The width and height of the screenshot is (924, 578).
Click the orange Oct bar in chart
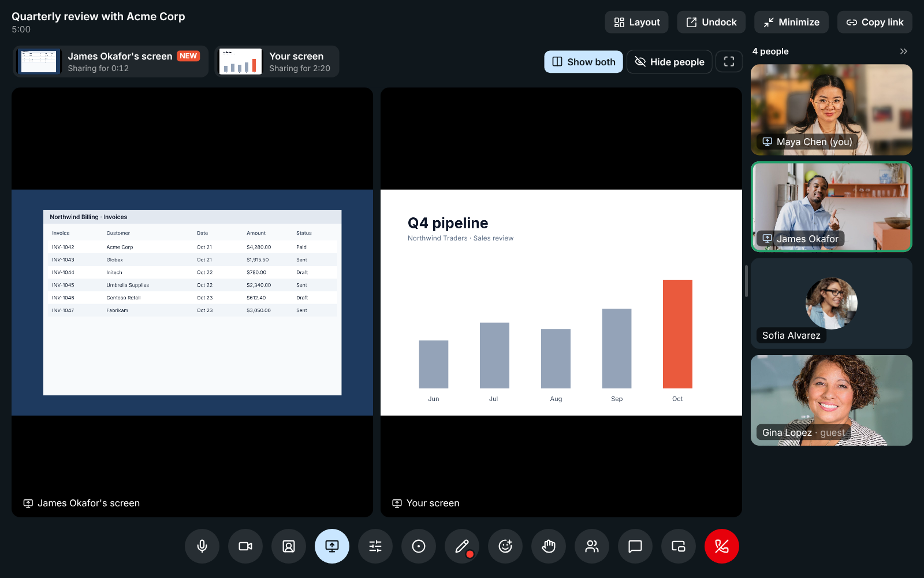[x=677, y=334]
